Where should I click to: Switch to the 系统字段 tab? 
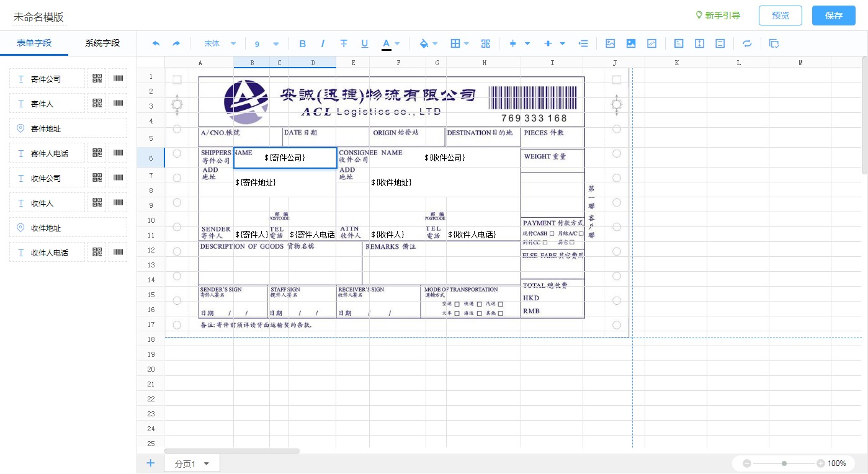[102, 43]
